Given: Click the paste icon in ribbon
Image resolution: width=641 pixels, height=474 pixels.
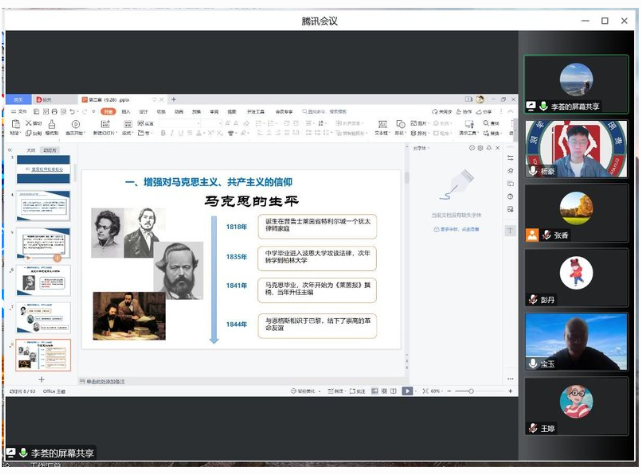Looking at the screenshot, I should pos(17,126).
